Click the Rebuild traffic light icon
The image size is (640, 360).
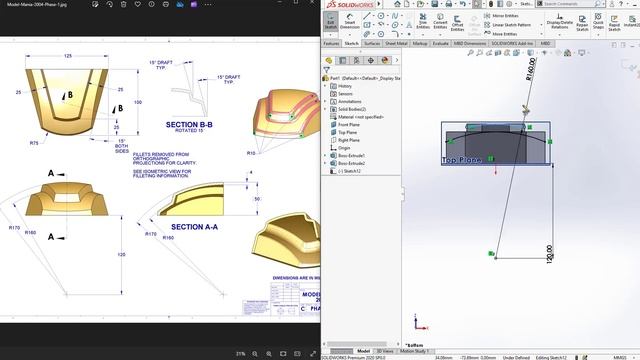click(491, 4)
